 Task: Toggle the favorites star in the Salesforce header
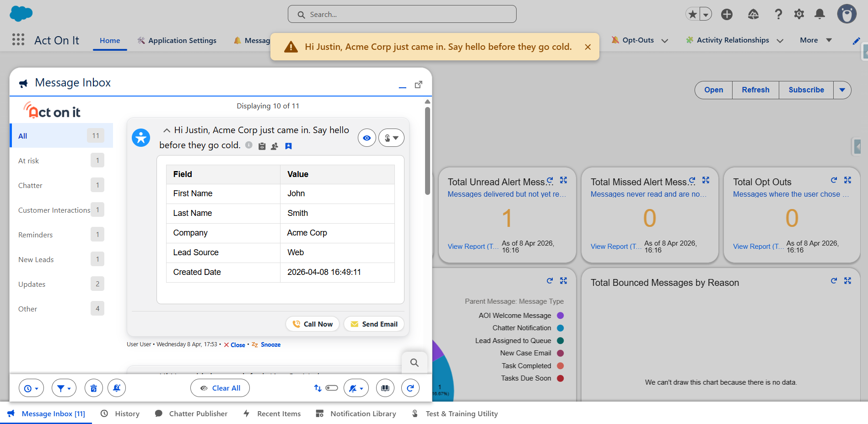pos(692,14)
